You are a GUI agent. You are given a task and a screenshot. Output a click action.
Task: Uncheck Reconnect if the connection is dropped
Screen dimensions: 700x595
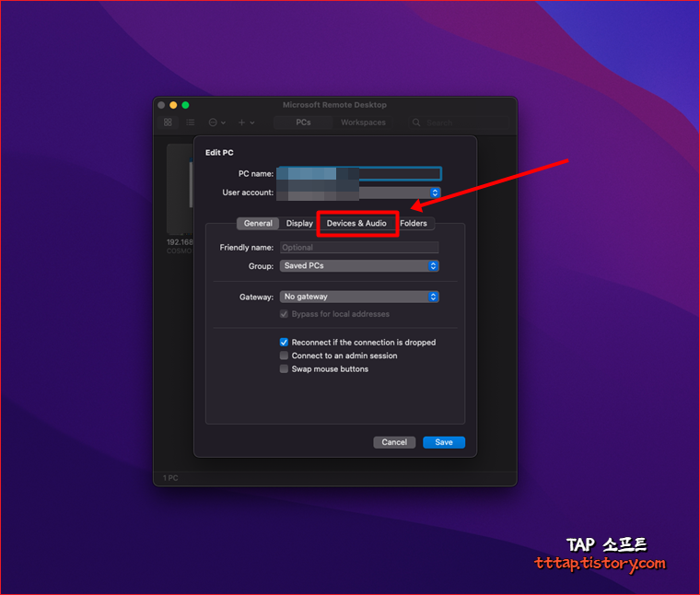284,343
